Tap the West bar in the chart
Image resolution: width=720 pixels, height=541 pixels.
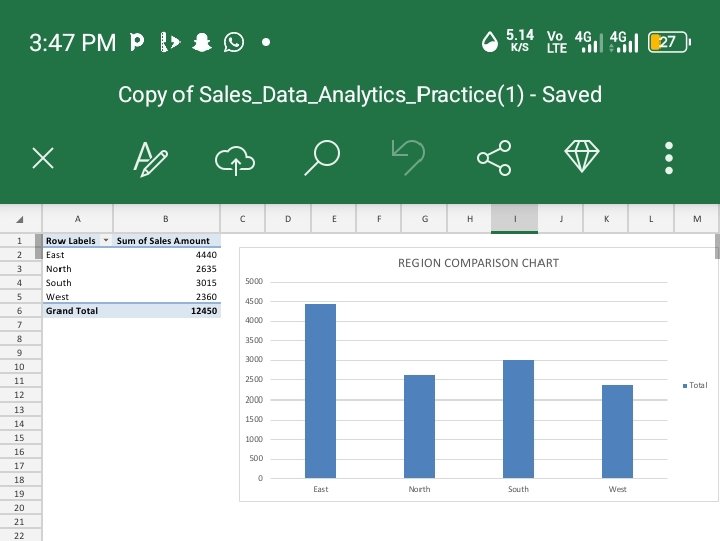coord(617,432)
